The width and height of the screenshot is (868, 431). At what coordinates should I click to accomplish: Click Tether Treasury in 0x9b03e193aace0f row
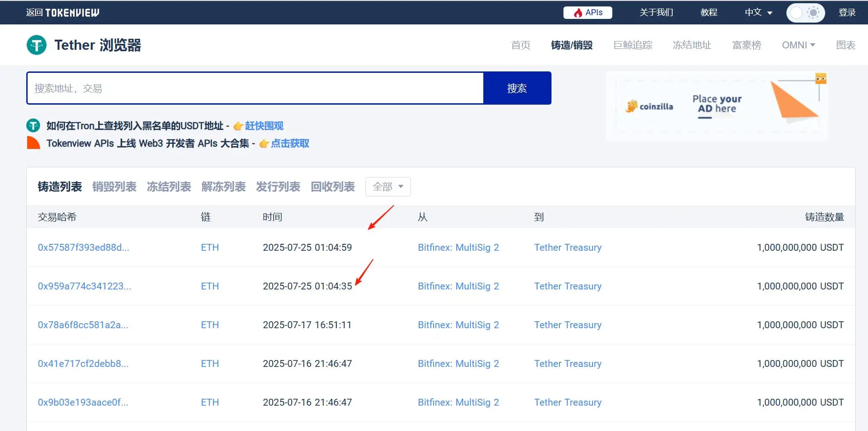coord(568,402)
